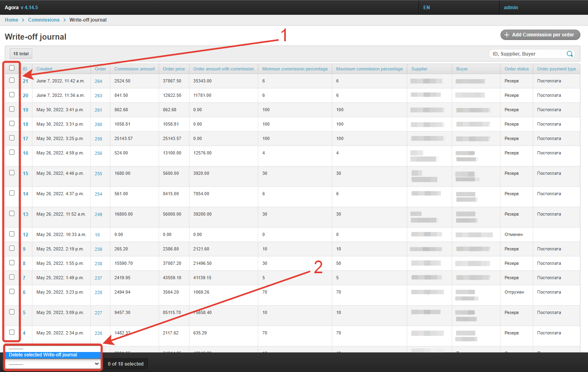Viewport: 588px width, 372px height.
Task: Open order 264 link
Action: coord(98,81)
